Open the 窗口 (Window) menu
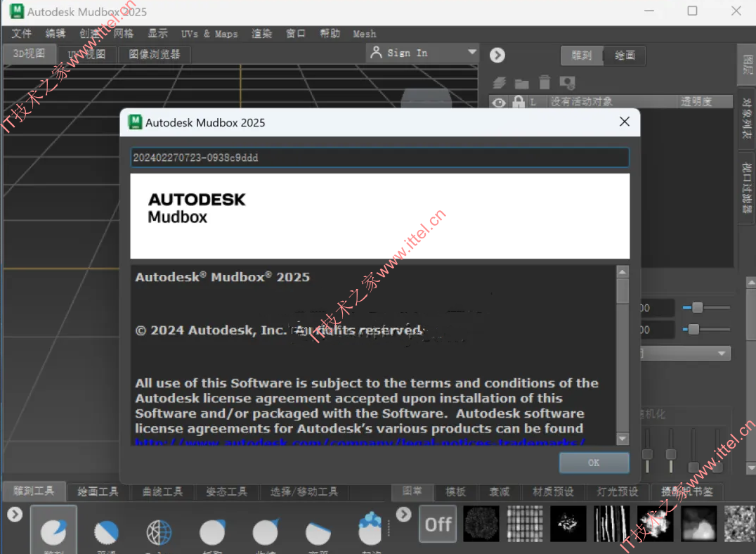This screenshot has height=554, width=756. tap(296, 33)
